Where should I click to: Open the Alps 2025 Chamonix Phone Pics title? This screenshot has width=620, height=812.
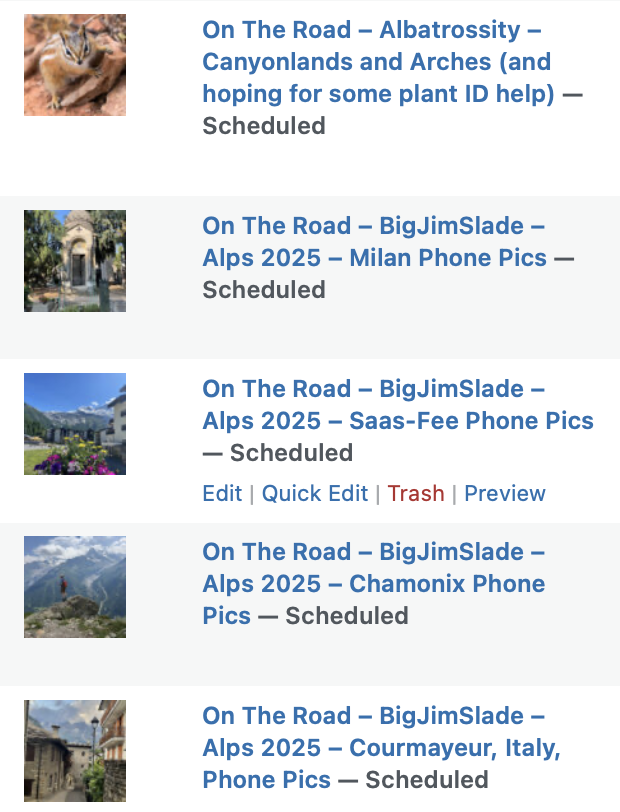374,568
